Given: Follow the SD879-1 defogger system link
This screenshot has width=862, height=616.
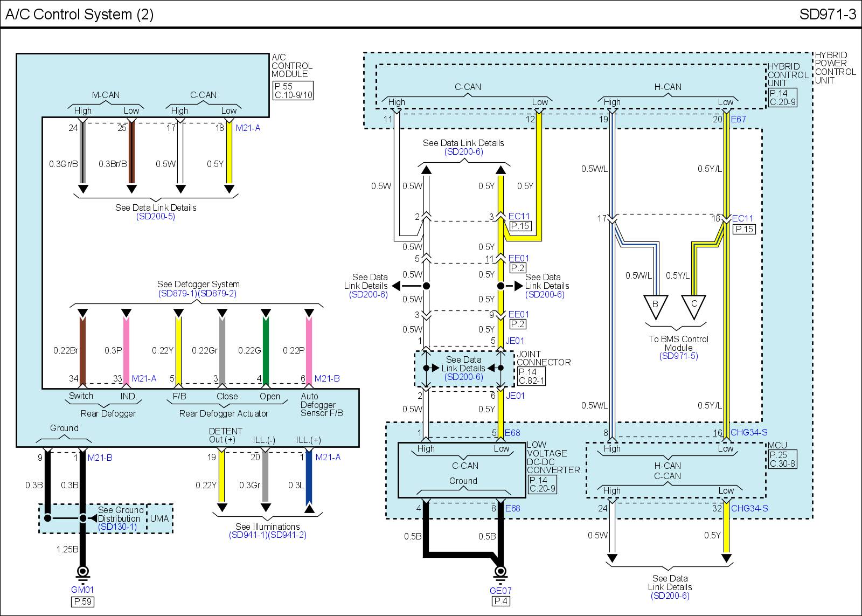Looking at the screenshot, I should click(178, 294).
